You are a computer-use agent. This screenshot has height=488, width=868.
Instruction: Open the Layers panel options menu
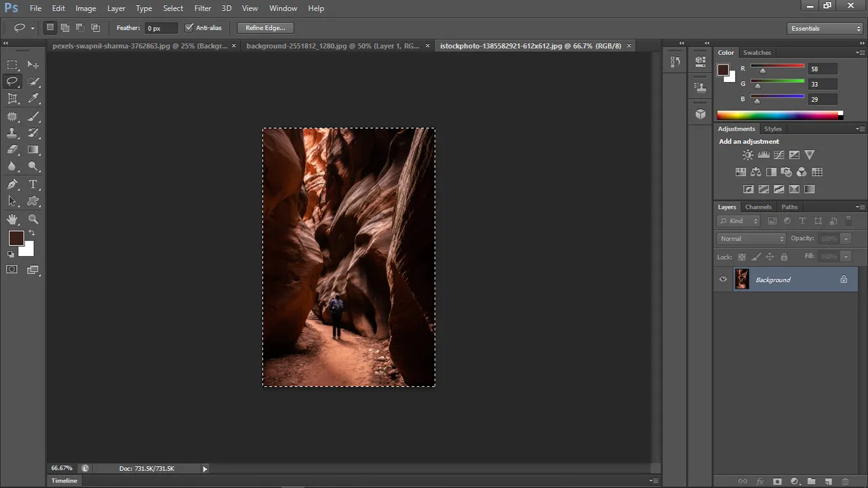click(x=860, y=207)
